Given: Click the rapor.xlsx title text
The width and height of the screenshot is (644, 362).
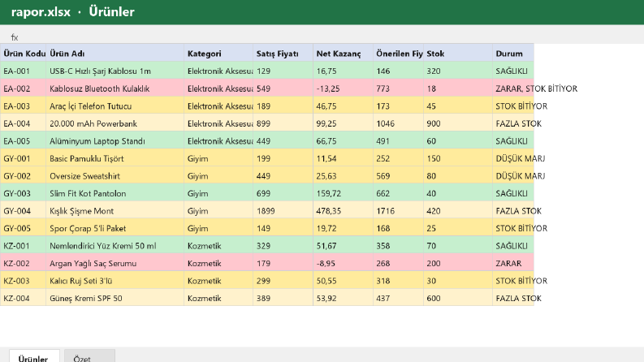Looking at the screenshot, I should coord(41,12).
